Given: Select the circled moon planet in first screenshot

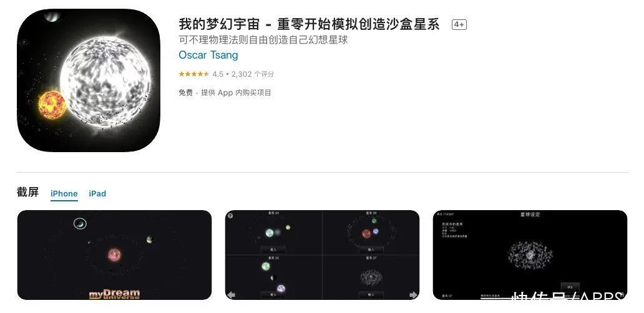Looking at the screenshot, I should [x=80, y=224].
